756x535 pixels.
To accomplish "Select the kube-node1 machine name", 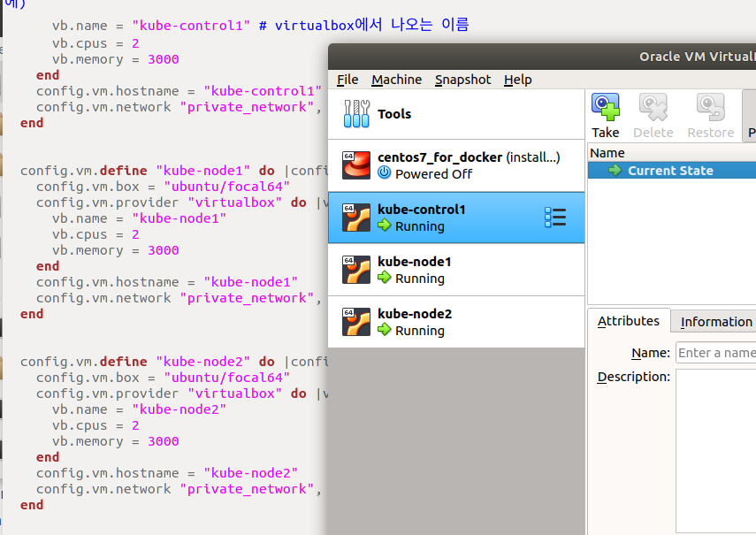I will pos(415,262).
